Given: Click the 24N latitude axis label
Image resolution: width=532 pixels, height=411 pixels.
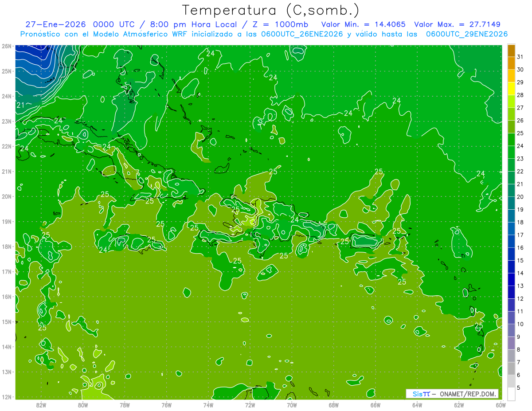Looking at the screenshot, I should 6,96.
